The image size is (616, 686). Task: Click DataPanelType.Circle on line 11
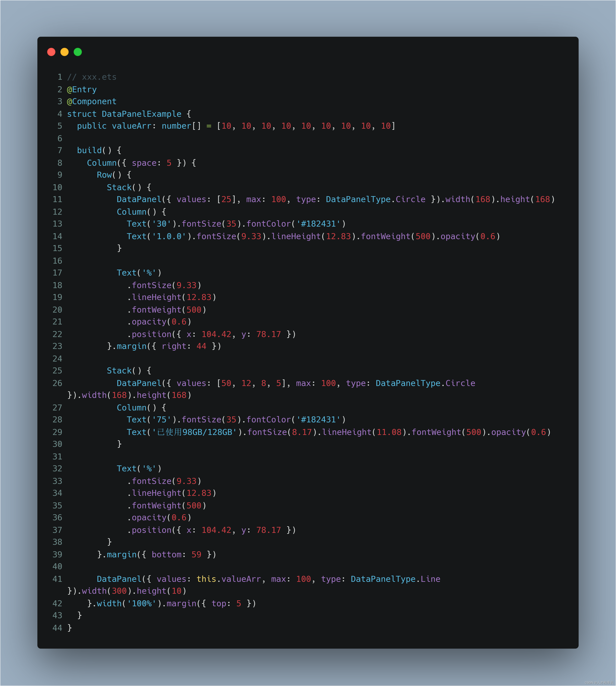tap(375, 199)
